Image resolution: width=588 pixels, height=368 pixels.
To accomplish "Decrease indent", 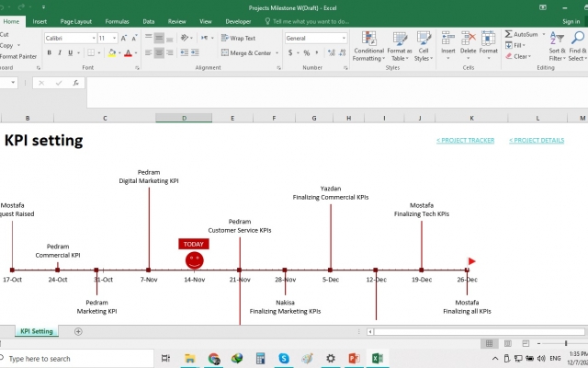I will (x=184, y=53).
